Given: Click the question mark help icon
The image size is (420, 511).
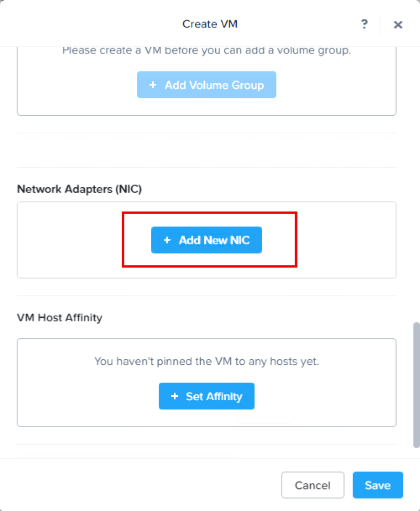Looking at the screenshot, I should (365, 24).
